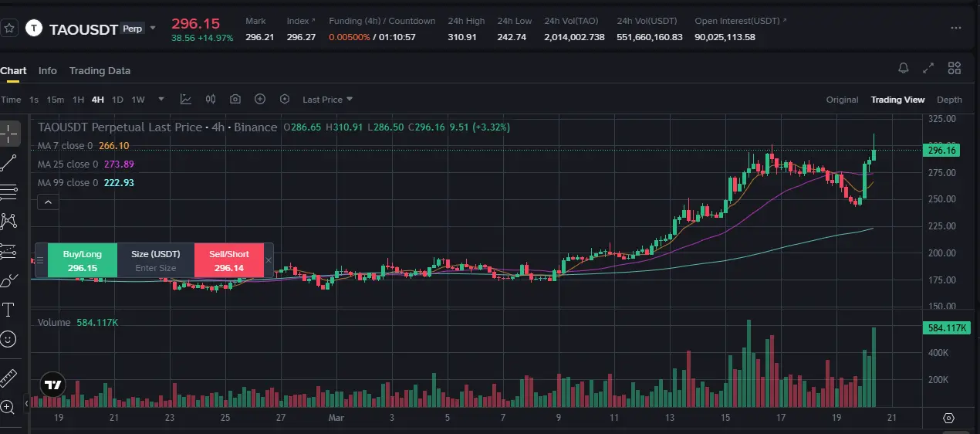Open the Info tab
Screen dimensions: 980x434
click(x=48, y=70)
